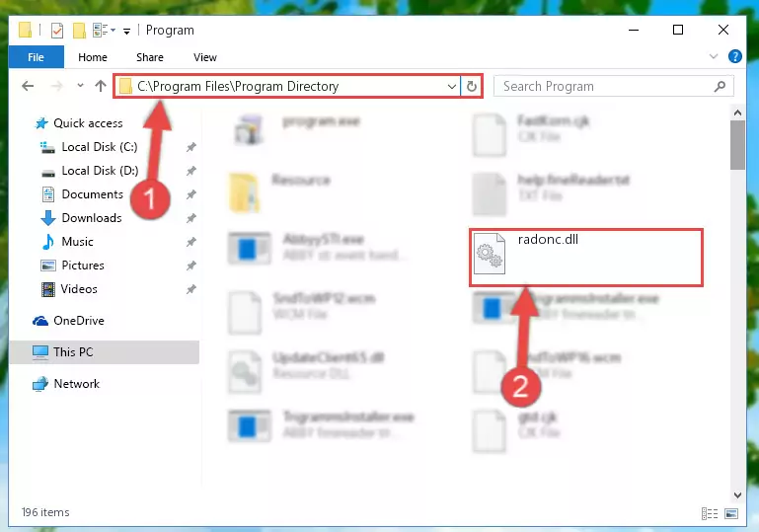759x532 pixels.
Task: Open the Customize Quick Access Toolbar dropdown
Action: pyautogui.click(x=126, y=32)
